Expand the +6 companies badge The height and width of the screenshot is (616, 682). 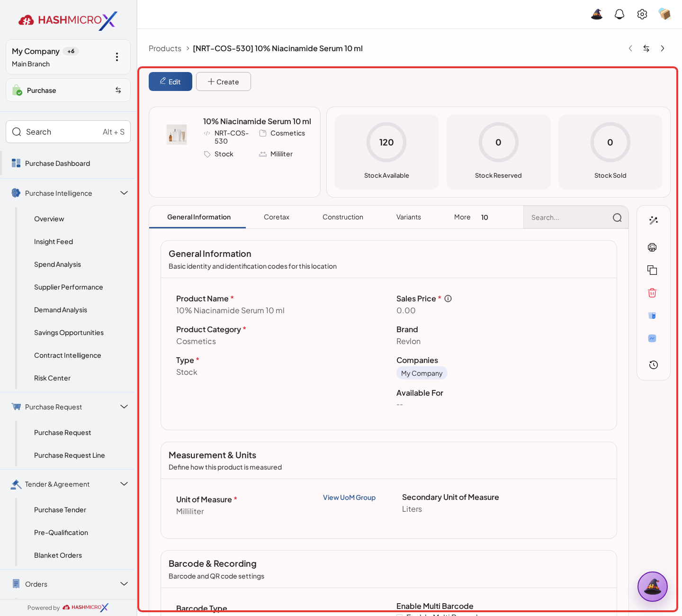click(71, 51)
